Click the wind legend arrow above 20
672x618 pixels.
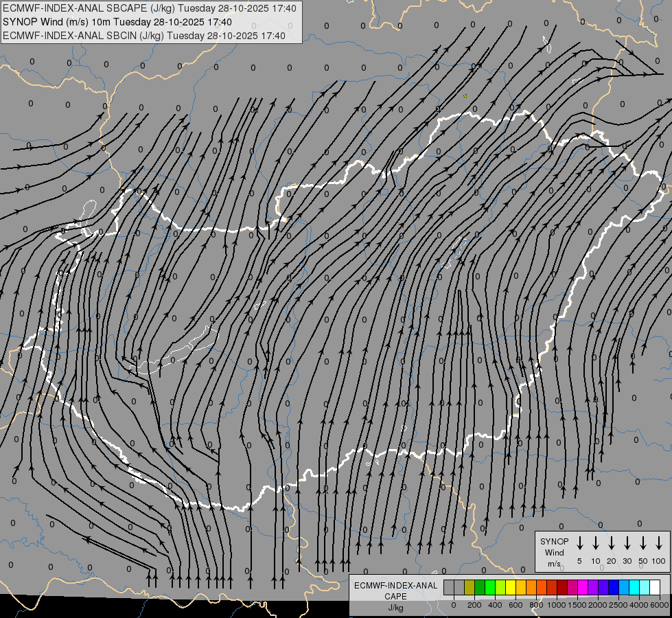pyautogui.click(x=611, y=543)
